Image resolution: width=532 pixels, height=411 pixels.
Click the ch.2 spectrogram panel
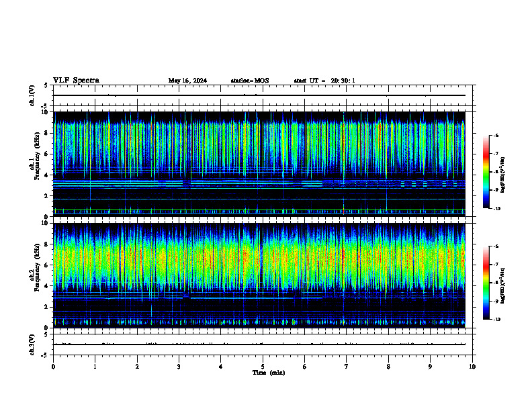(x=259, y=275)
